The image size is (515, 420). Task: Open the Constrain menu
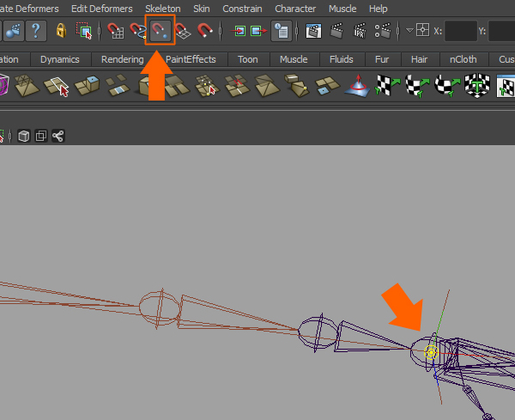pyautogui.click(x=242, y=9)
